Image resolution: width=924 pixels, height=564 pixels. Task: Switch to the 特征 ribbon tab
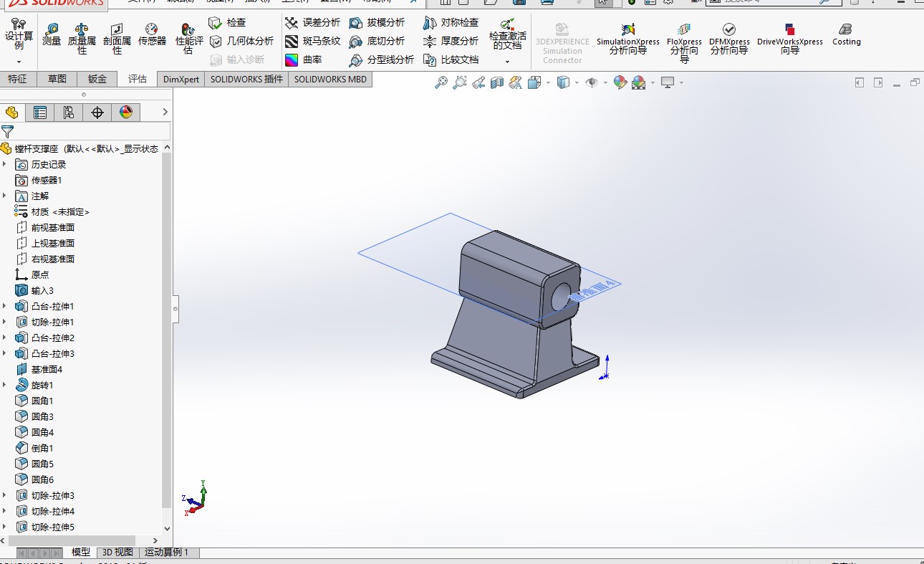17,80
